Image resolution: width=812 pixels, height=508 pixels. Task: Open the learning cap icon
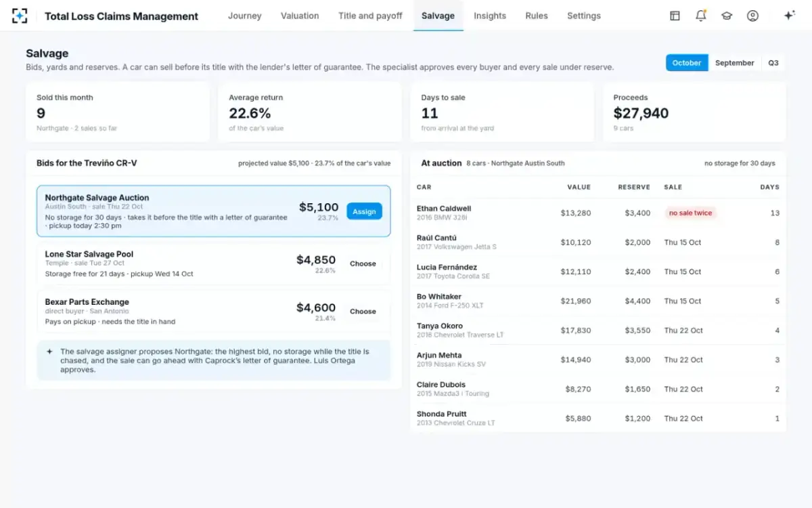tap(727, 16)
